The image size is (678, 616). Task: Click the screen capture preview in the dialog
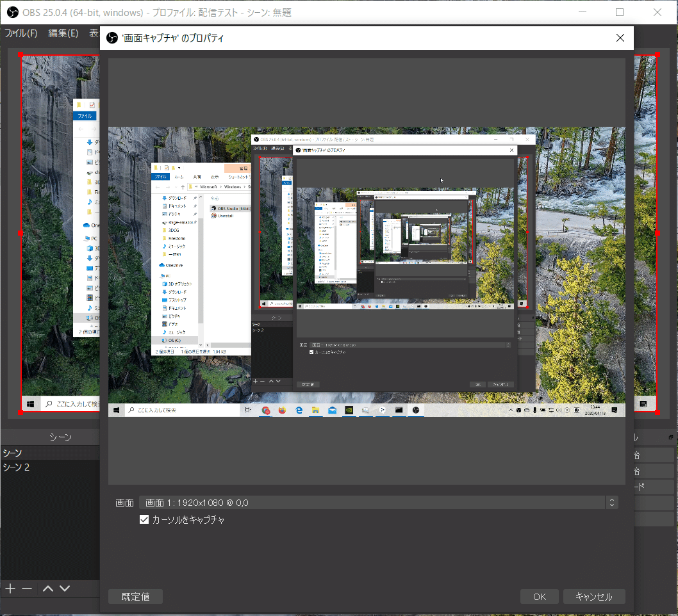367,272
